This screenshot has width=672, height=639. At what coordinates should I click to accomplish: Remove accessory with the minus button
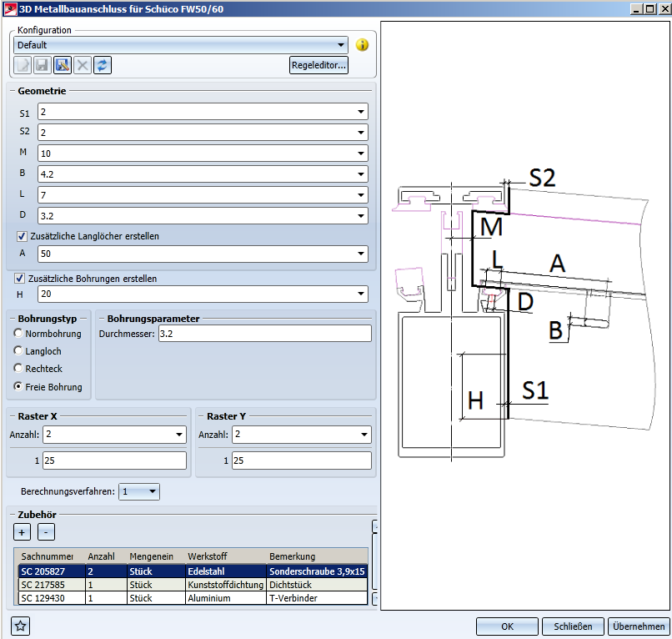pyautogui.click(x=46, y=532)
